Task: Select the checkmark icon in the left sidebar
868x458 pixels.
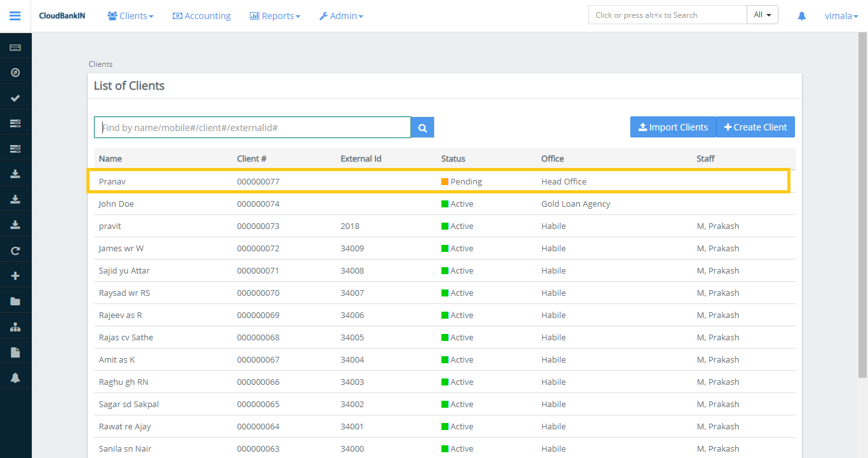Action: (15, 98)
